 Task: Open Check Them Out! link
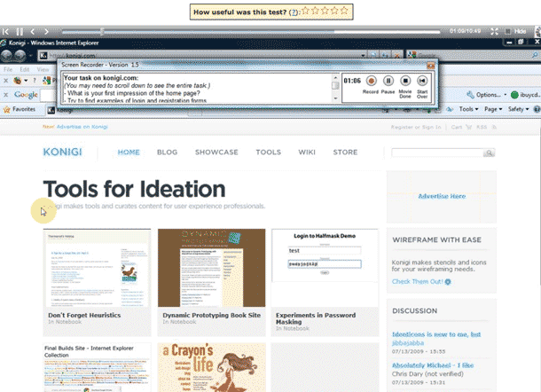click(421, 281)
